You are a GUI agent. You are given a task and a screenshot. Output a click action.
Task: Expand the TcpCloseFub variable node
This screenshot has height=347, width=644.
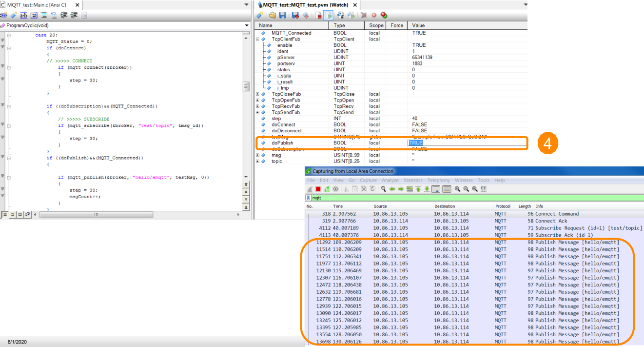[x=258, y=94]
